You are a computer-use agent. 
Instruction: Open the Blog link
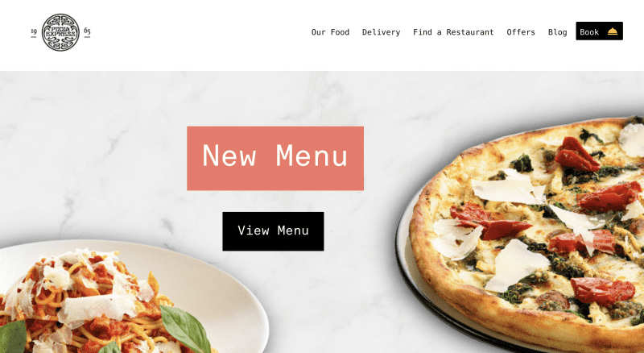(557, 32)
